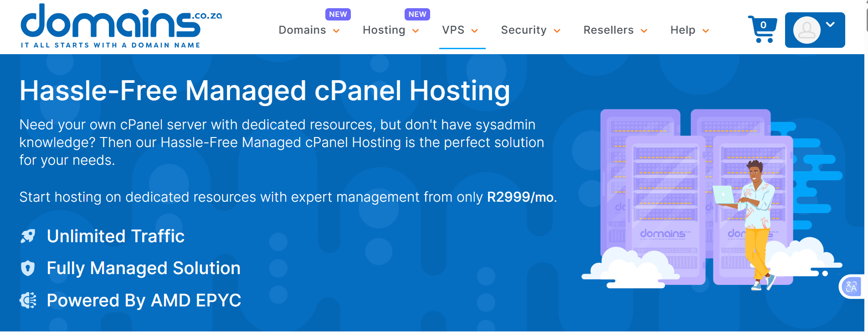This screenshot has height=336, width=868.
Task: Open the shopping cart icon
Action: click(x=762, y=29)
